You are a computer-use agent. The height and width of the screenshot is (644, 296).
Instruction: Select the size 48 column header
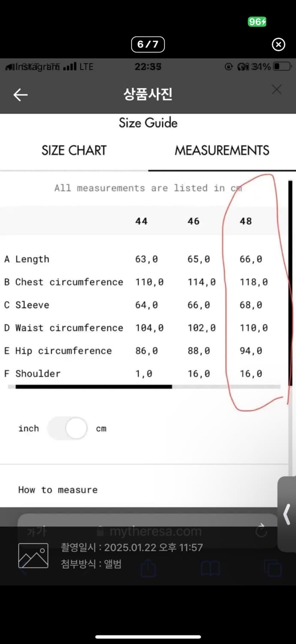(246, 221)
